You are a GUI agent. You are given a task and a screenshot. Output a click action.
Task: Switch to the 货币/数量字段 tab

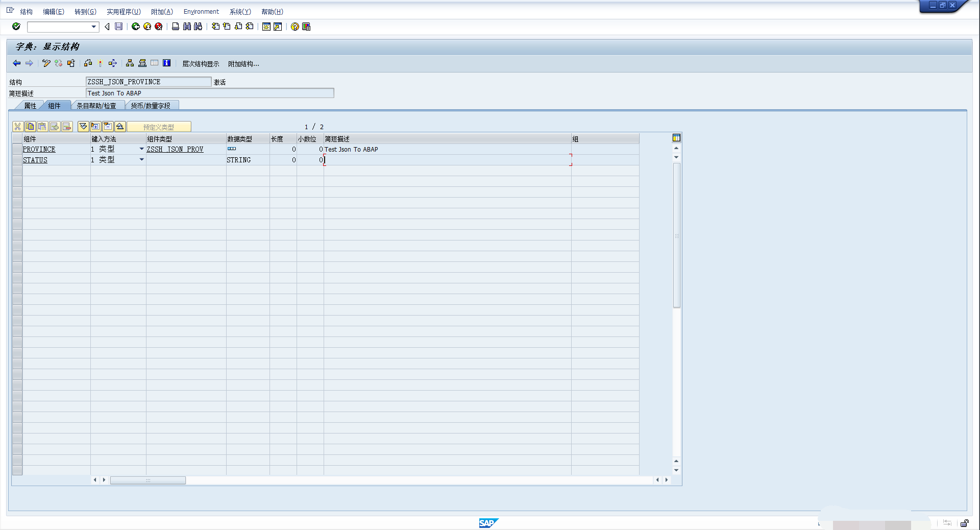coord(150,106)
